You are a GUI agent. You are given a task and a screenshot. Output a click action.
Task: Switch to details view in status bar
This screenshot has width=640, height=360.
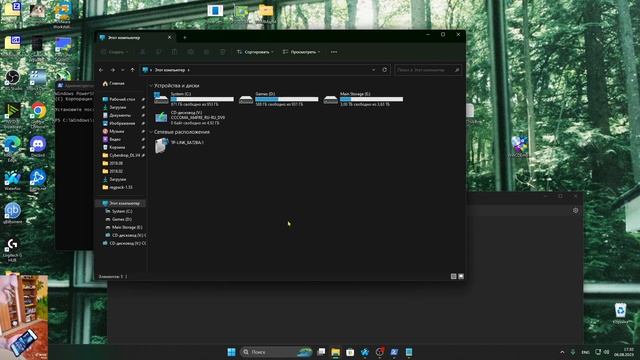coord(453,276)
